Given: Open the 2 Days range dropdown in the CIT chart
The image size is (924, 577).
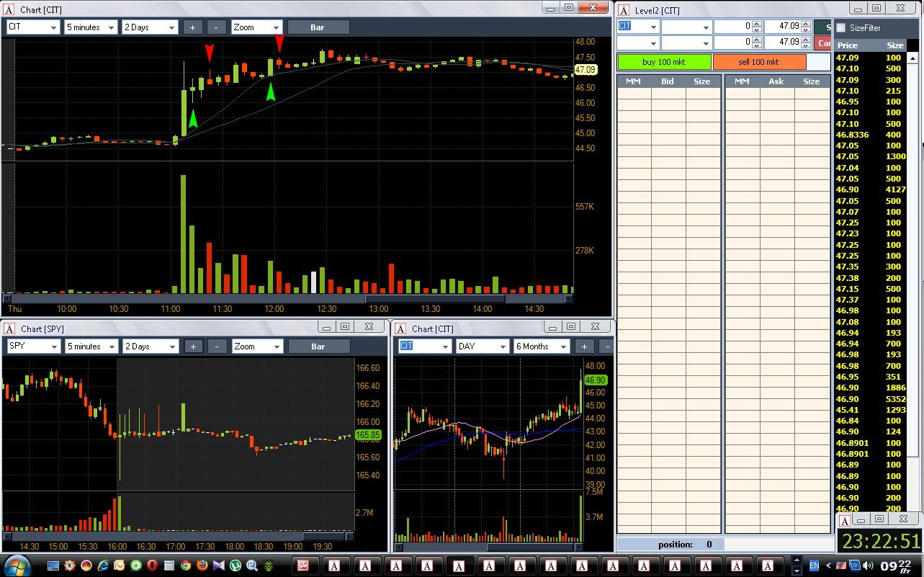Looking at the screenshot, I should point(150,27).
